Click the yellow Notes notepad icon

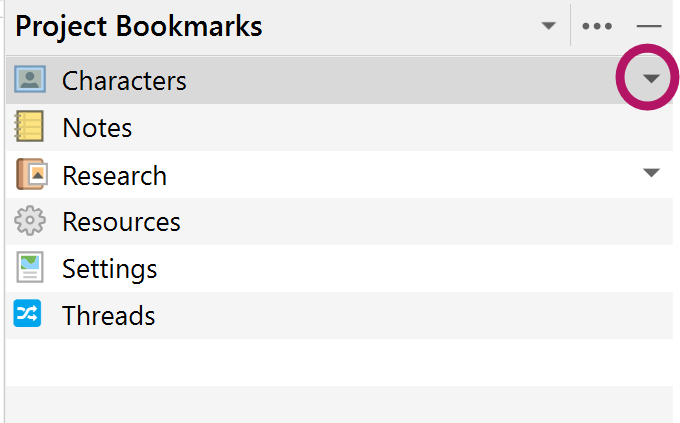[30, 127]
